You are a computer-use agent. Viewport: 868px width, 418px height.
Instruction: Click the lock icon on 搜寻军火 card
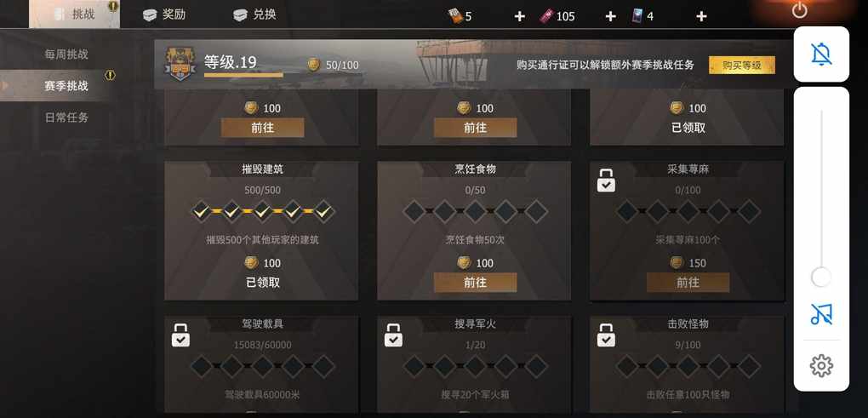pos(393,335)
